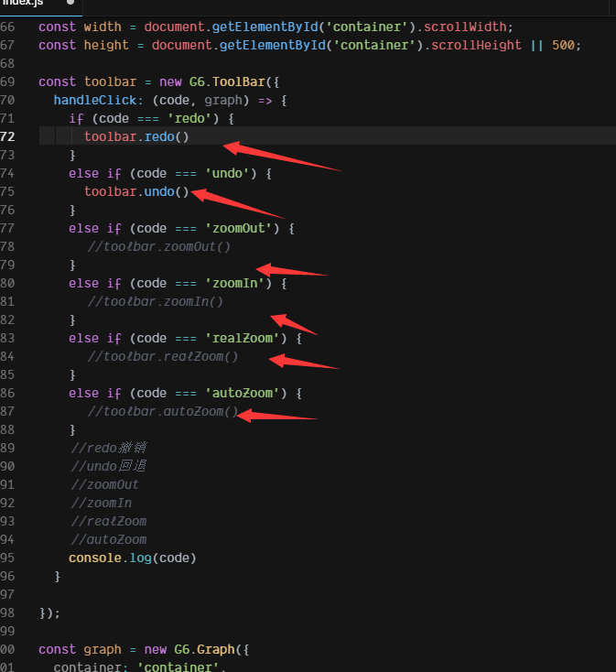The image size is (616, 672).
Task: Click the //undo comment on line 90
Action: (x=109, y=466)
